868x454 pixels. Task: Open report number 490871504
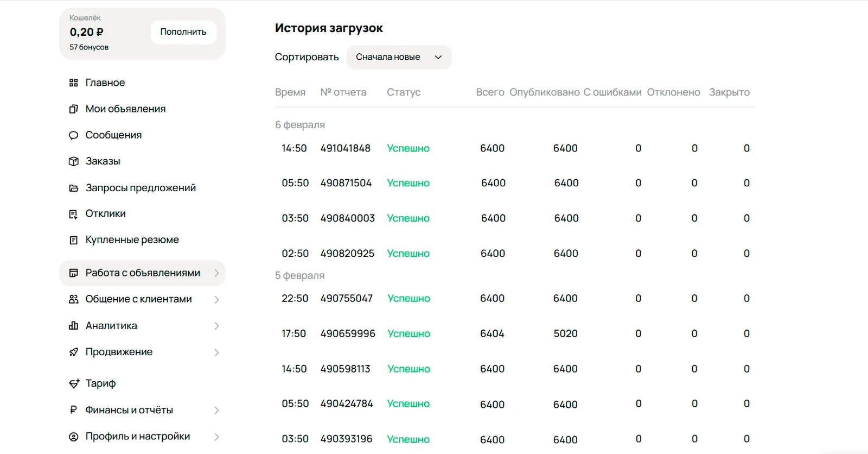click(346, 183)
